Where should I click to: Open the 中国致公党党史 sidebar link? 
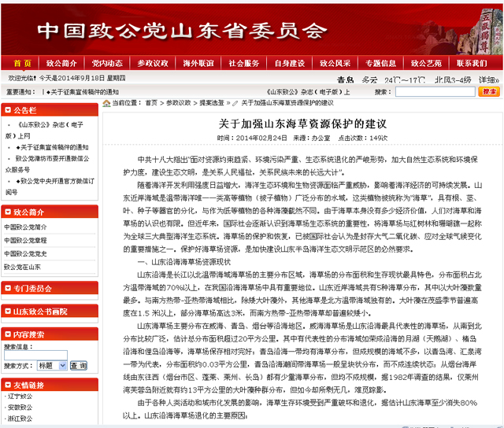pos(25,253)
